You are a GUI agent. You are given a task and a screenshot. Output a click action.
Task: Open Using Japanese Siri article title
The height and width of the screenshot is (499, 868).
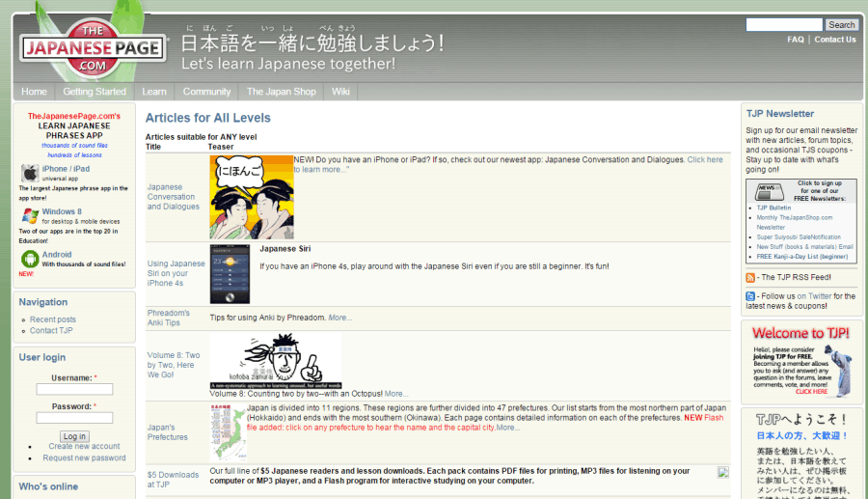point(176,273)
